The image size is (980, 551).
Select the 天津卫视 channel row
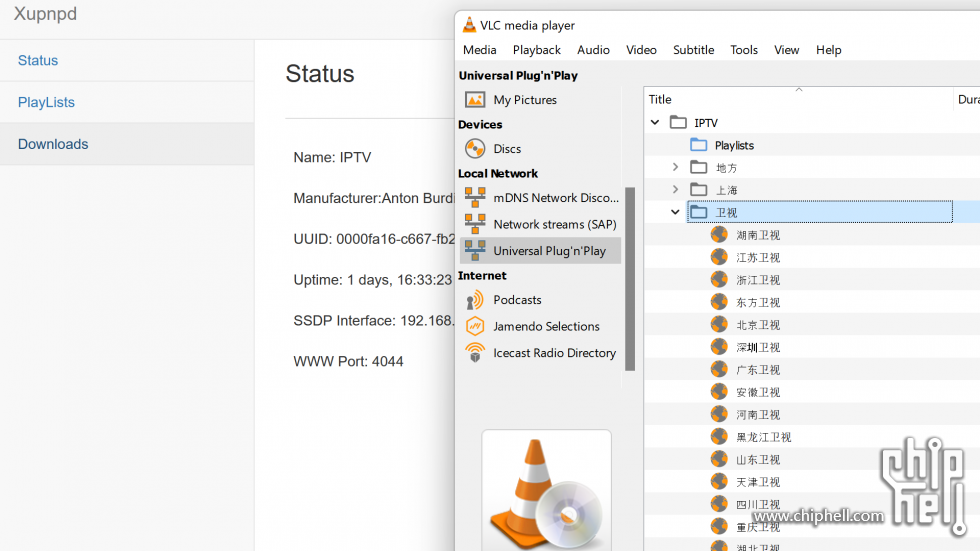point(812,482)
